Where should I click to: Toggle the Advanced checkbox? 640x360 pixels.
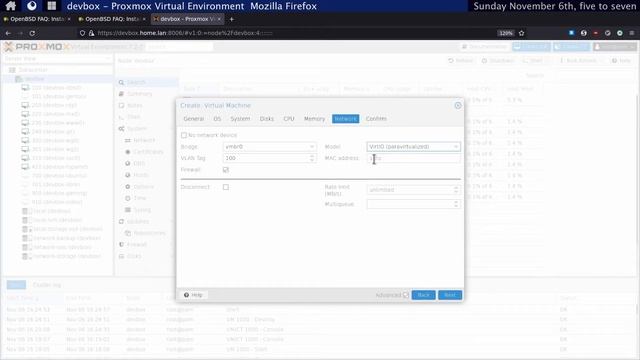point(406,295)
